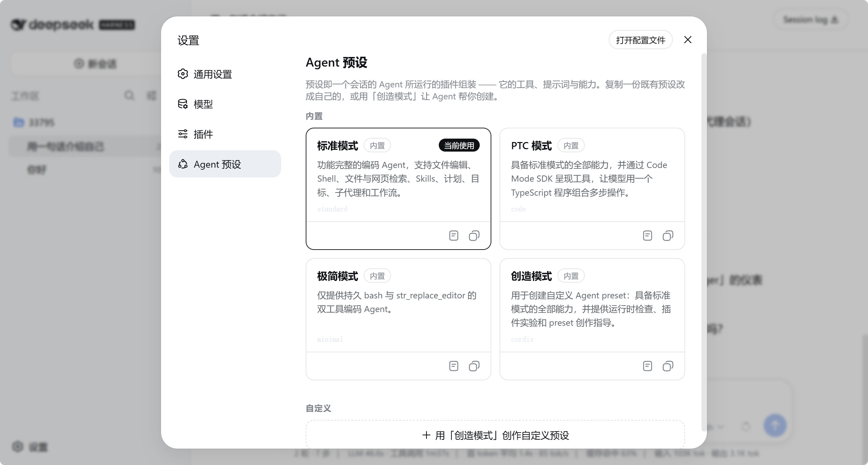
Task: Click the 内置 tag on 极简模式
Action: point(377,276)
